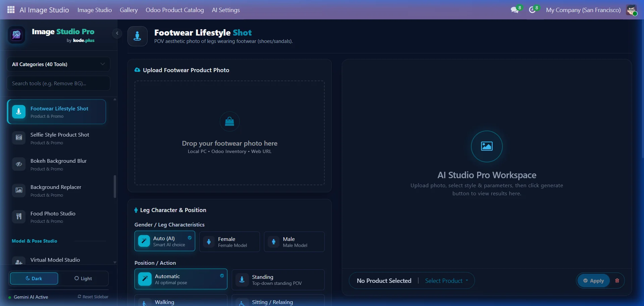
Task: Open the chat messages icon with badge
Action: [515, 10]
